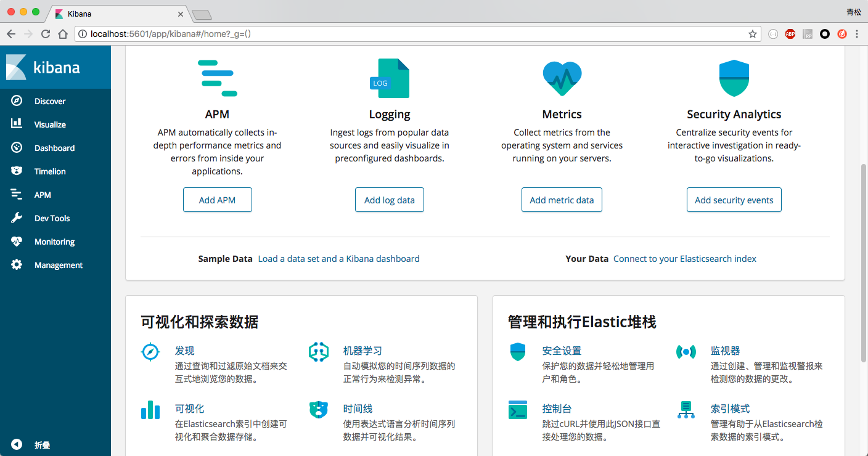Click the 青松 profile button
This screenshot has height=456, width=868.
pyautogui.click(x=854, y=12)
